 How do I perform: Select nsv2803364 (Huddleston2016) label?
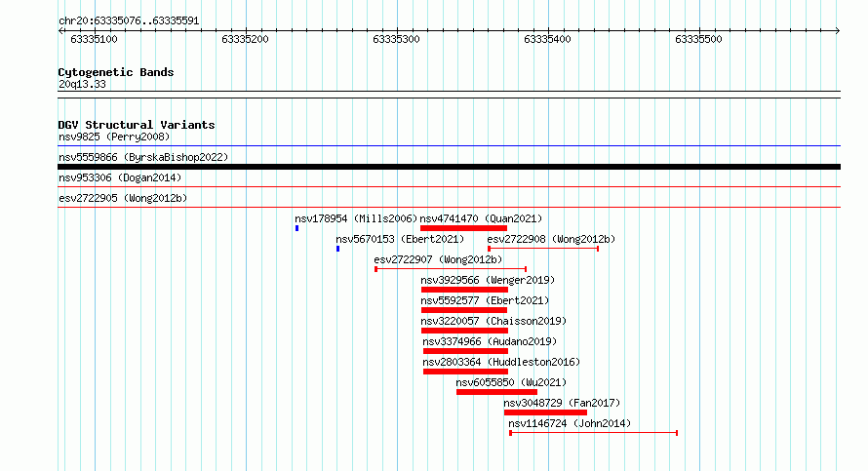[x=501, y=362]
